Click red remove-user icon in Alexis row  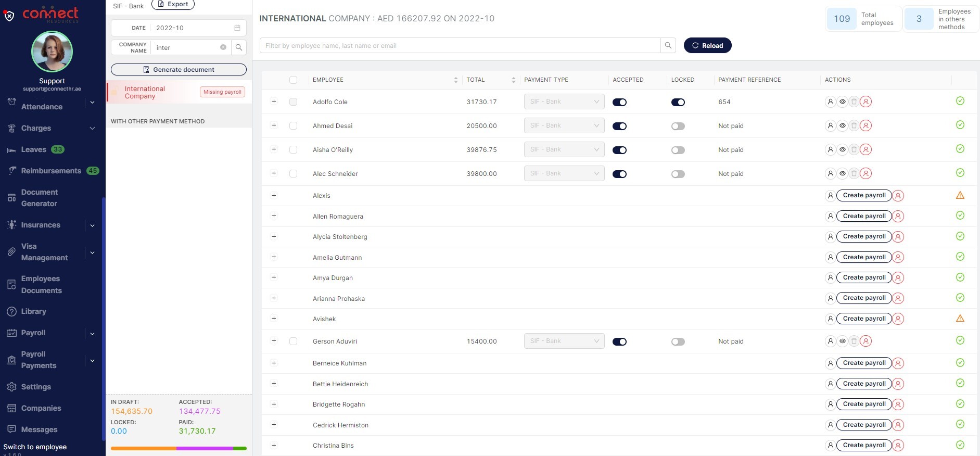point(898,196)
